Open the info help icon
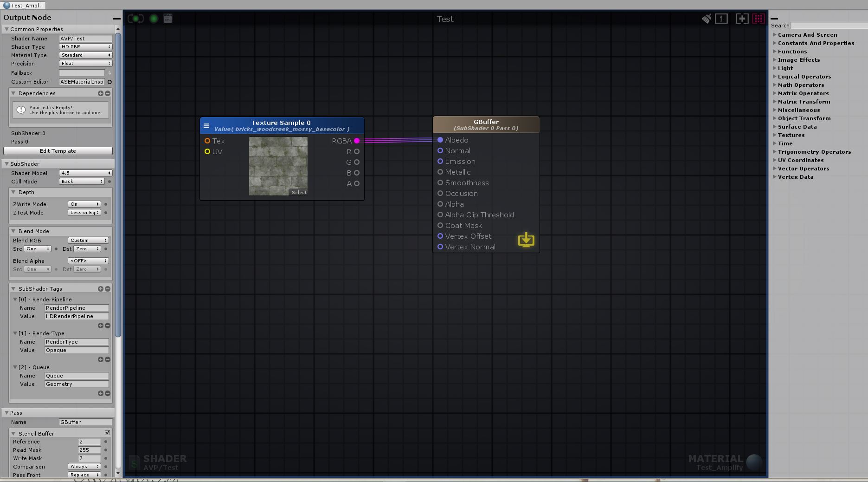The width and height of the screenshot is (868, 482). click(x=721, y=19)
